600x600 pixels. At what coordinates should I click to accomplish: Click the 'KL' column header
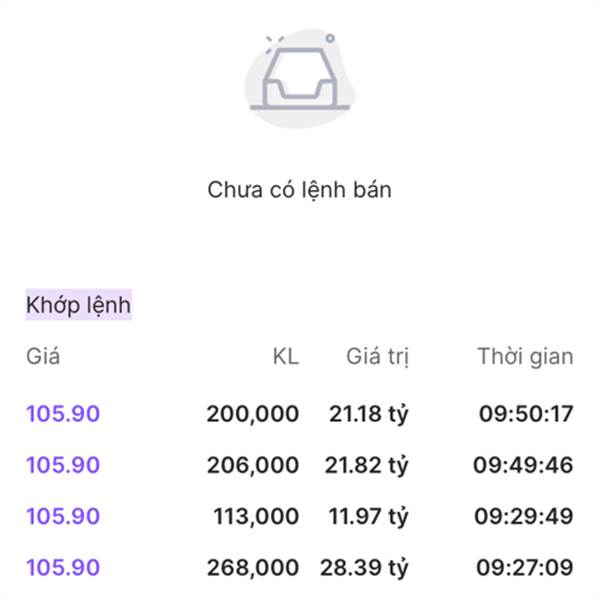click(x=285, y=356)
